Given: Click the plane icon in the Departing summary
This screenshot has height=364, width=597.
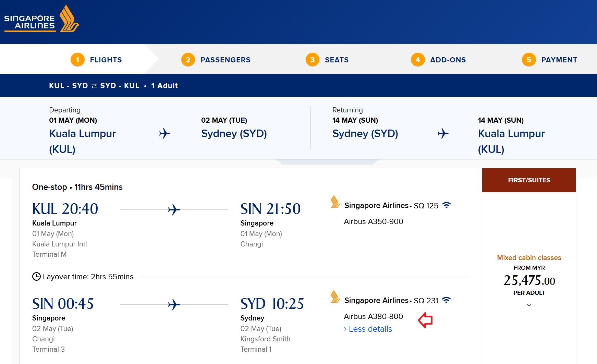Looking at the screenshot, I should [x=165, y=133].
